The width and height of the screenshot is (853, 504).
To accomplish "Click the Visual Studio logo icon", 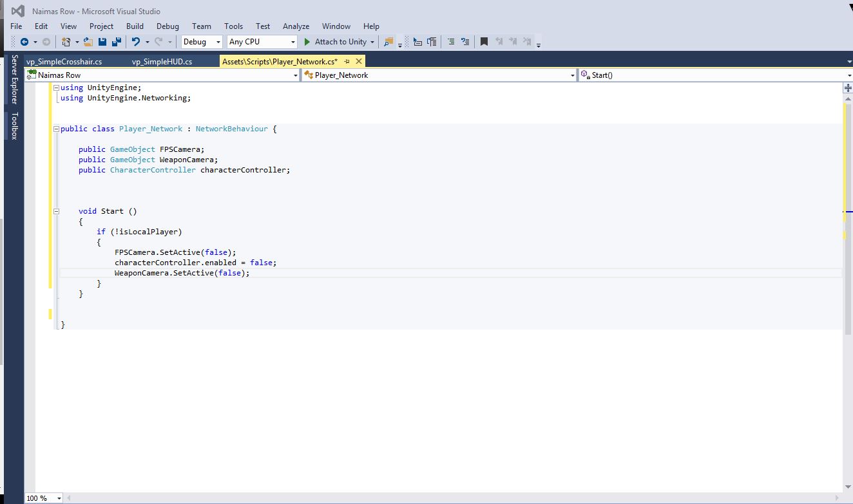I will click(x=17, y=11).
